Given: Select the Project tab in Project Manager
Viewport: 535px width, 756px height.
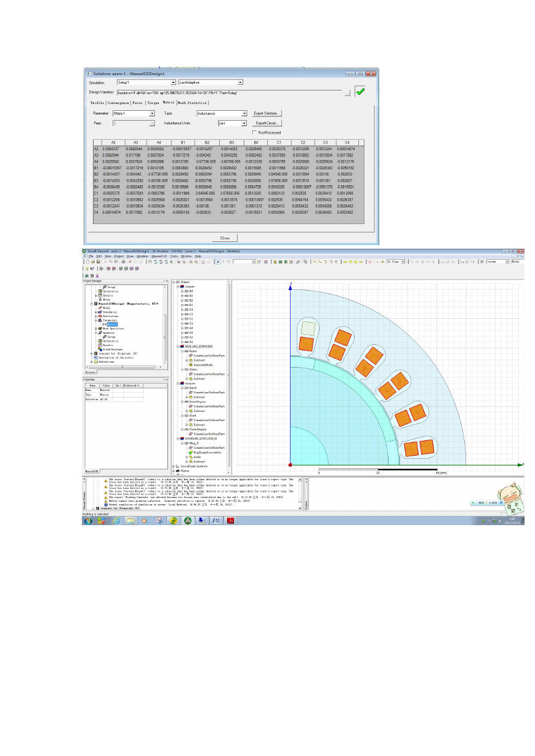Looking at the screenshot, I should pyautogui.click(x=89, y=372).
